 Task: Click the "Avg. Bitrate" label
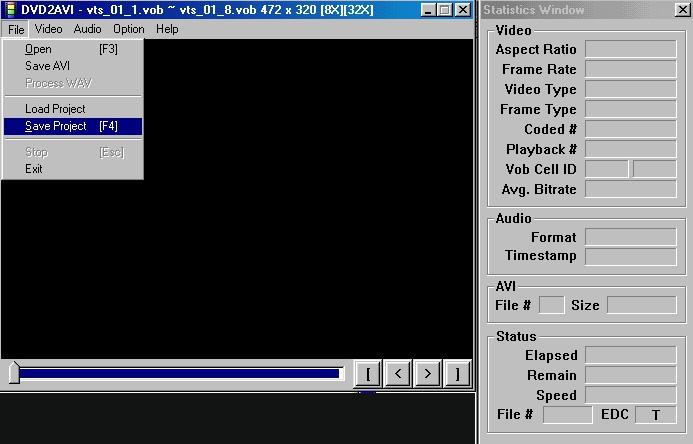point(539,190)
